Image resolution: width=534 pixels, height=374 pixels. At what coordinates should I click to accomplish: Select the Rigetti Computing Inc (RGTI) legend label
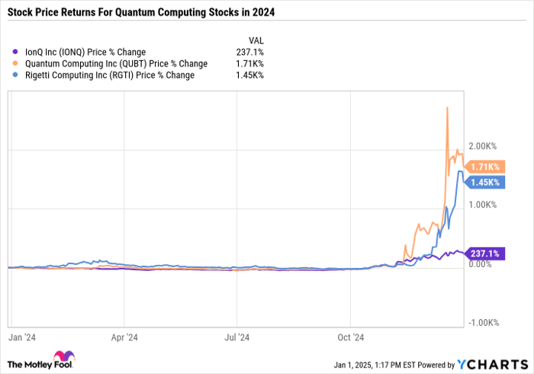click(110, 75)
